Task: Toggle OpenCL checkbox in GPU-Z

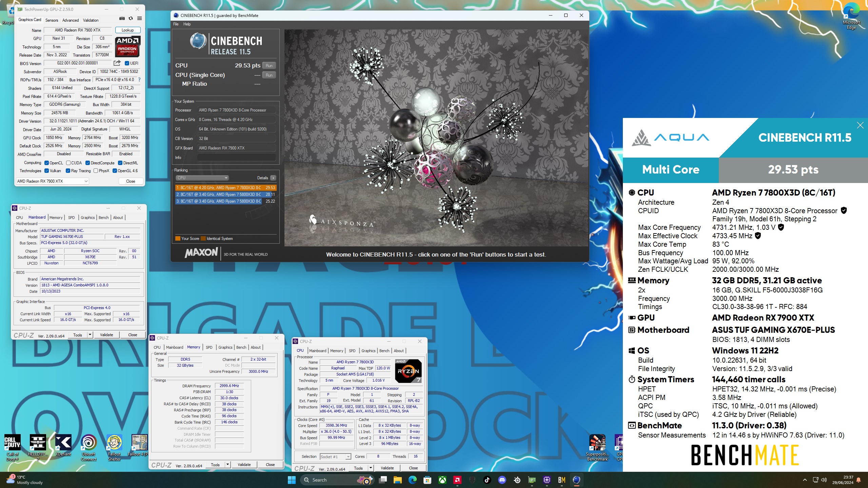Action: (x=47, y=163)
